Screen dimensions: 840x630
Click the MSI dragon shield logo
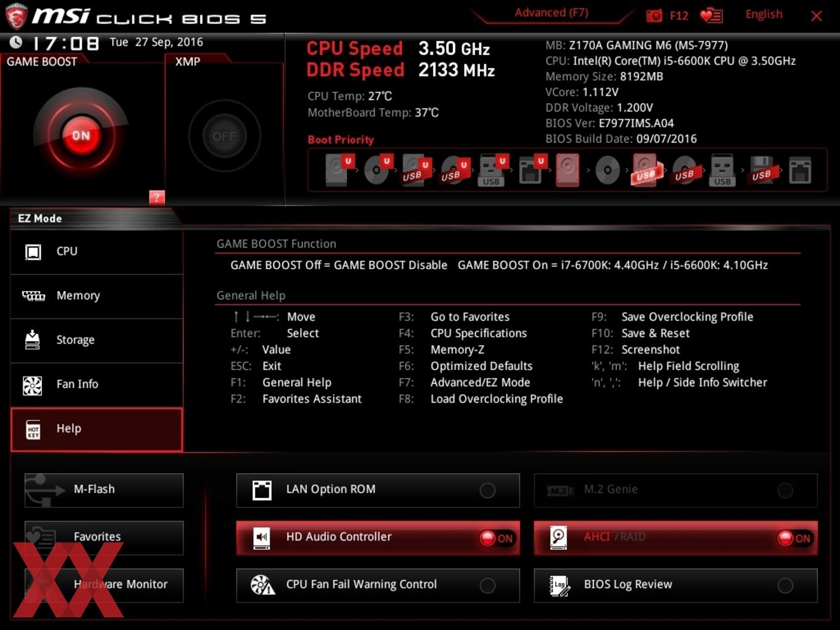[x=15, y=16]
